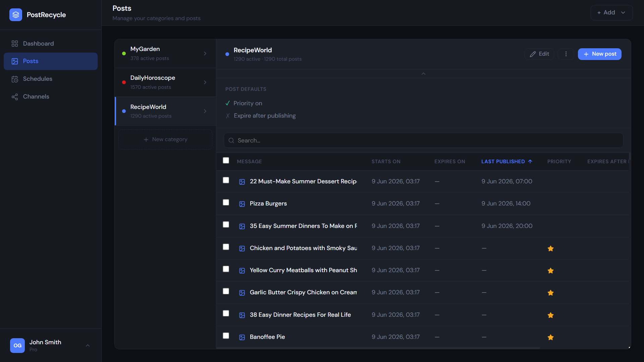Click the green dot beside MyGarden
644x362 pixels.
point(124,54)
